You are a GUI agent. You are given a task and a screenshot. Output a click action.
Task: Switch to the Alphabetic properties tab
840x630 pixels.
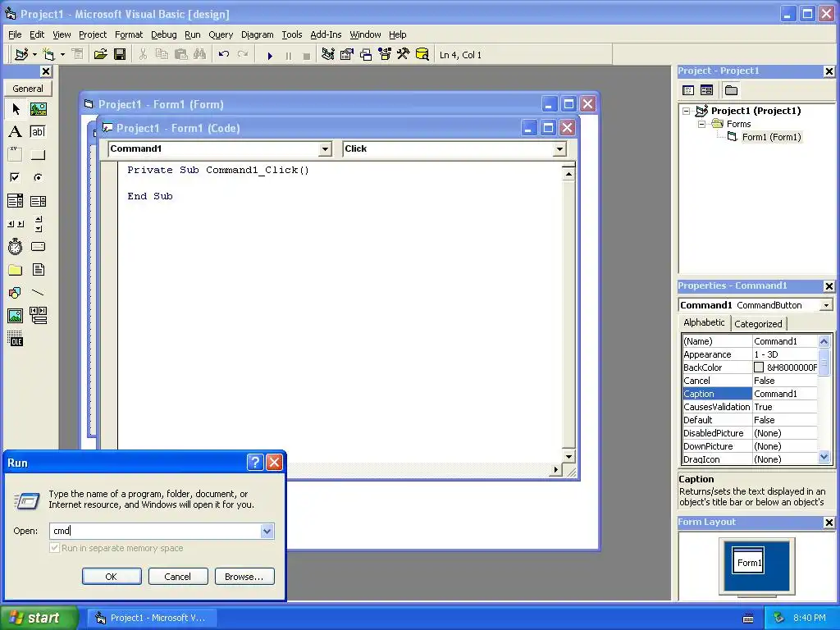(704, 322)
